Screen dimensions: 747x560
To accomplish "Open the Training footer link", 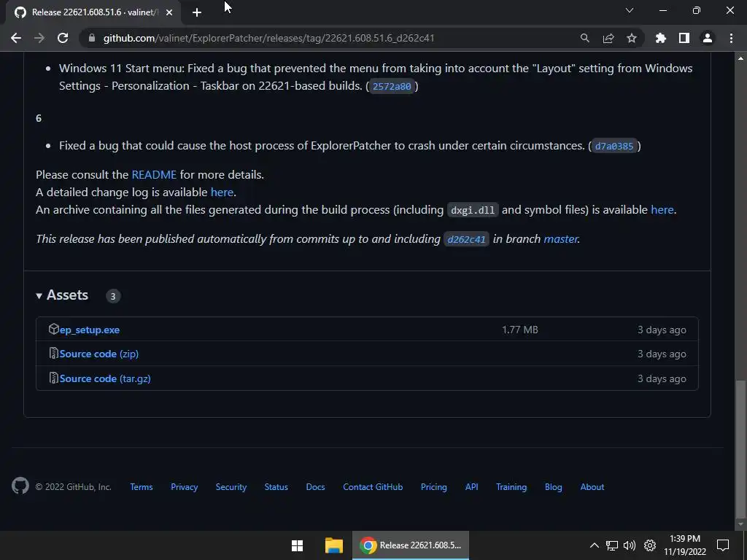I will pyautogui.click(x=511, y=487).
